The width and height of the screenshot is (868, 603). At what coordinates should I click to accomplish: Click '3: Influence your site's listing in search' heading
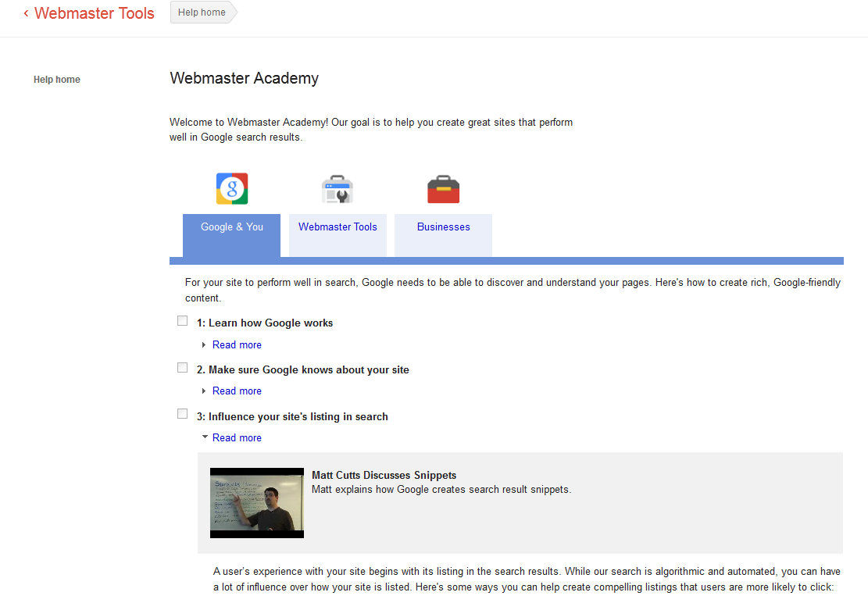point(292,416)
